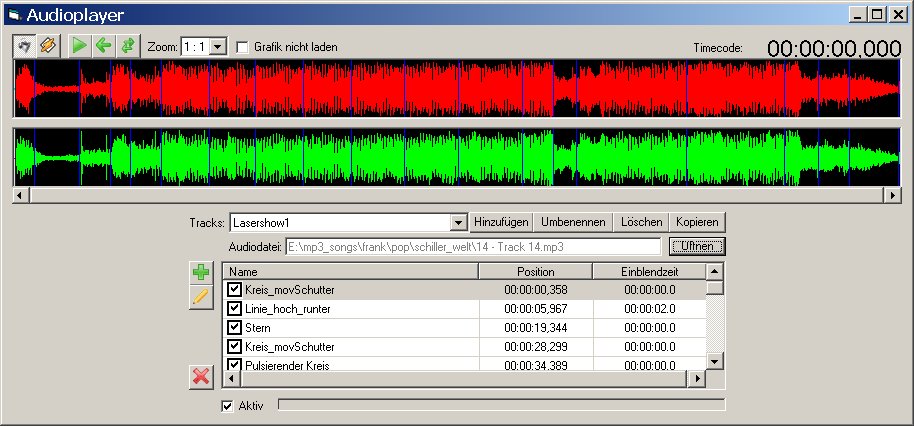Click the 00:00:00,000 timecode display
This screenshot has height=426, width=914.
click(834, 48)
